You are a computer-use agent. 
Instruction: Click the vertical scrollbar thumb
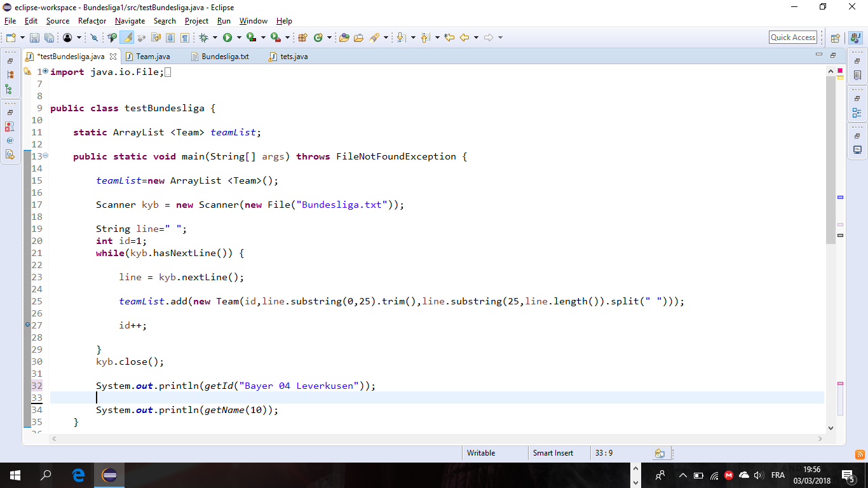pos(831,160)
